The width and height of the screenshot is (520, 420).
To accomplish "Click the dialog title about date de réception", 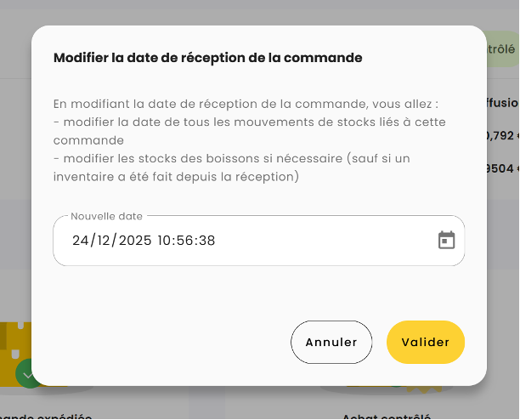I will (208, 58).
